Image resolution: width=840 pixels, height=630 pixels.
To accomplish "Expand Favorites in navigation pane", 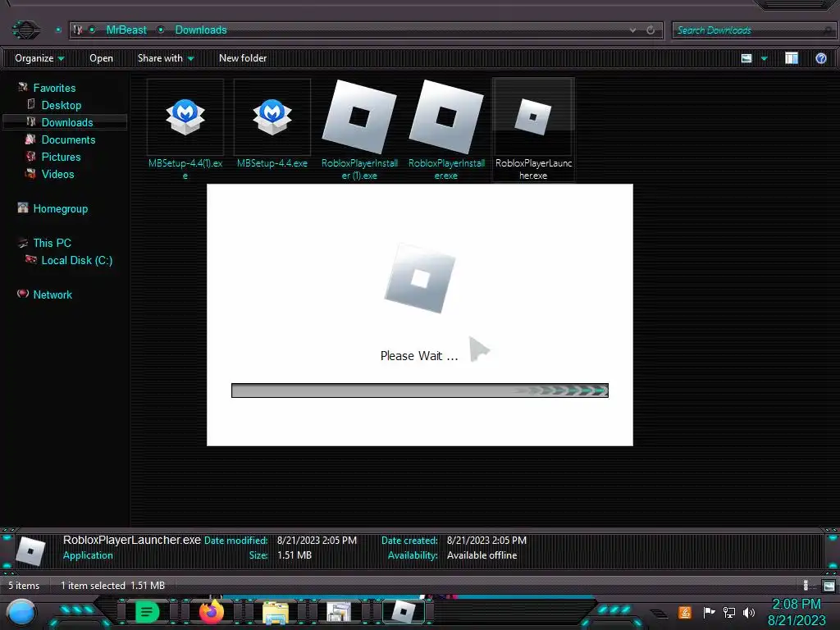I will click(54, 88).
